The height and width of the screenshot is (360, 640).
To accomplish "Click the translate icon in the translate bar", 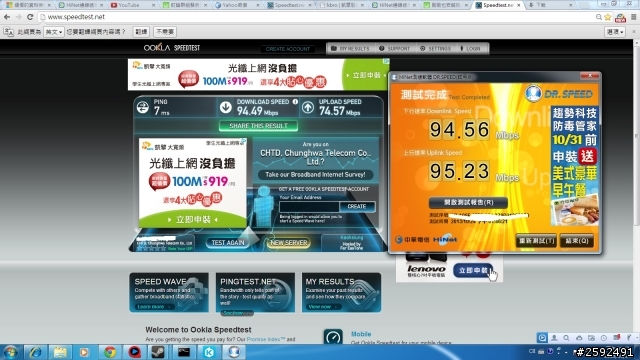I will (x=9, y=32).
